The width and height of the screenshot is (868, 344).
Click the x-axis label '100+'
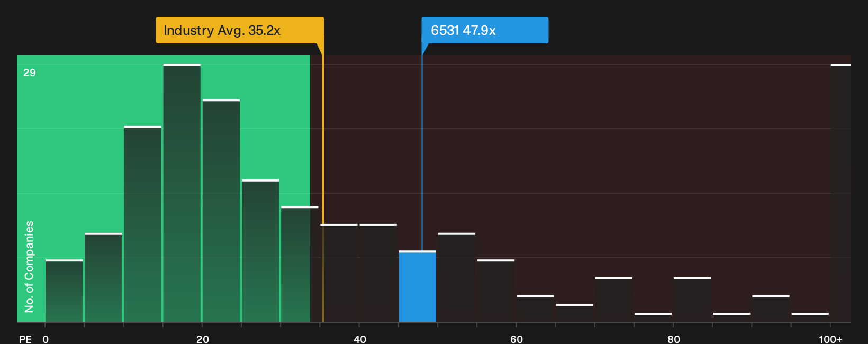(830, 339)
